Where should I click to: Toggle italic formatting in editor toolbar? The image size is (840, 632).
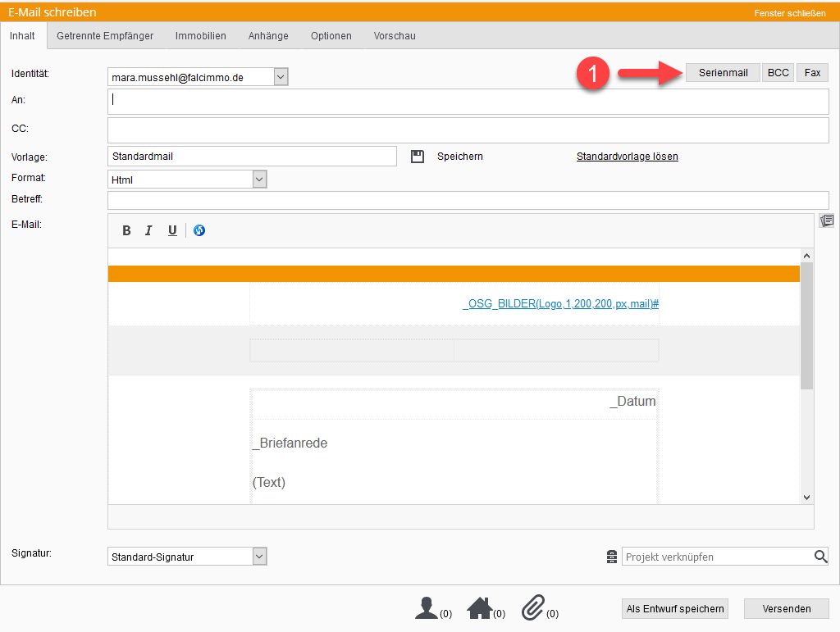[148, 230]
